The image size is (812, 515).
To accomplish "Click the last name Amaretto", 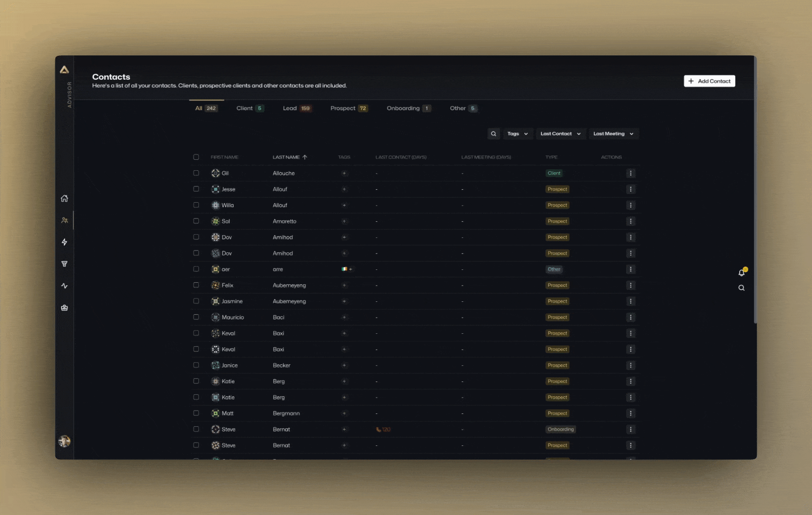I will tap(284, 221).
